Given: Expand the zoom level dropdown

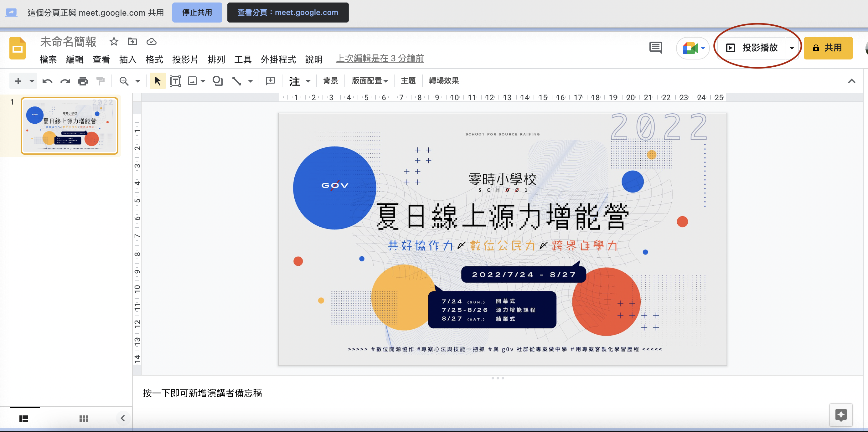Looking at the screenshot, I should (x=137, y=81).
